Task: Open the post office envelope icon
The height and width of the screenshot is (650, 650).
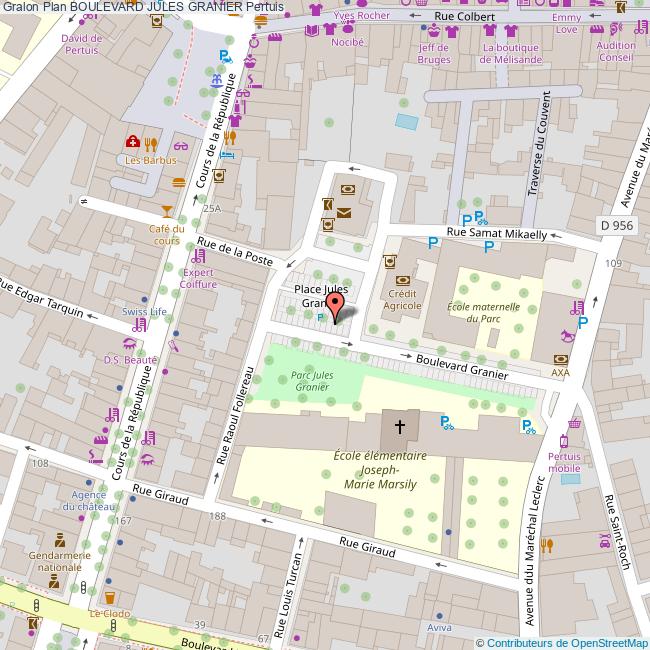Action: (x=343, y=212)
